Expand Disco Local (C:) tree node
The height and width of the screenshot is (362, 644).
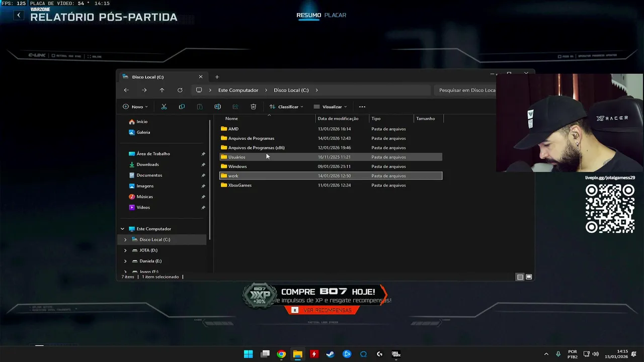coord(125,240)
